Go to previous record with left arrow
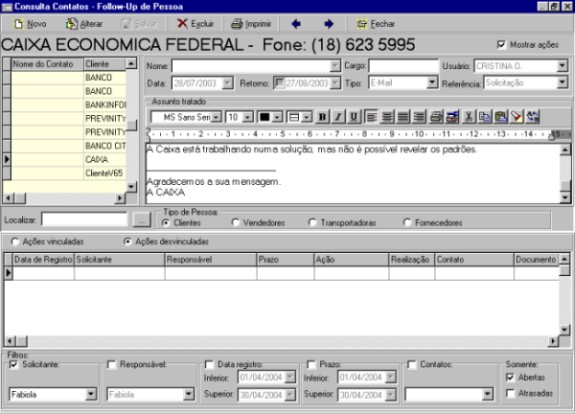 click(x=296, y=24)
